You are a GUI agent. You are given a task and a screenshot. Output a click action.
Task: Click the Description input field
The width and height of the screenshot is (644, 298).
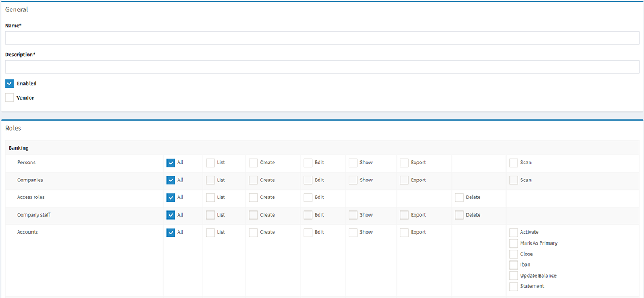point(322,67)
